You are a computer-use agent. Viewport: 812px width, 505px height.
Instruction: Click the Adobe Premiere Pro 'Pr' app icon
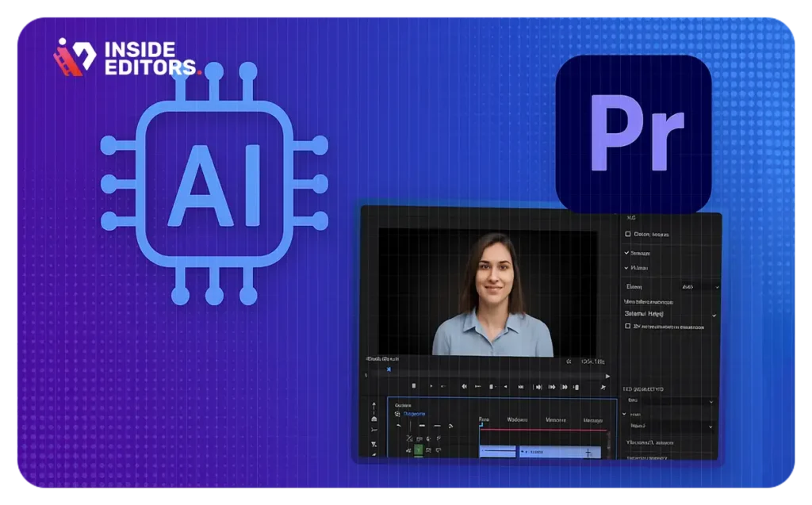pos(634,134)
